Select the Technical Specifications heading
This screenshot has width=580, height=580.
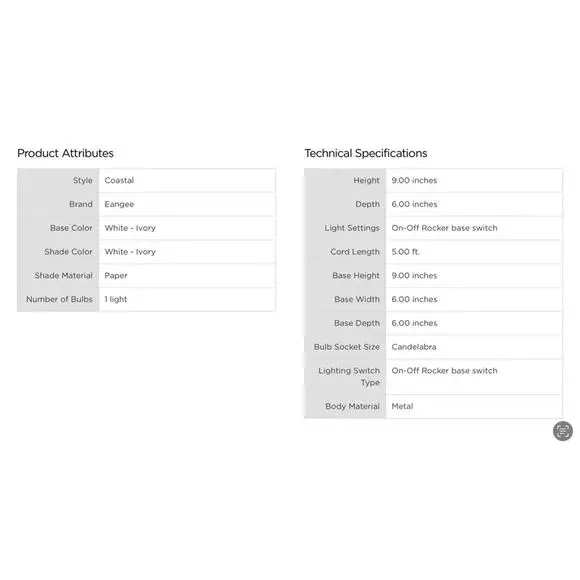[x=365, y=154]
